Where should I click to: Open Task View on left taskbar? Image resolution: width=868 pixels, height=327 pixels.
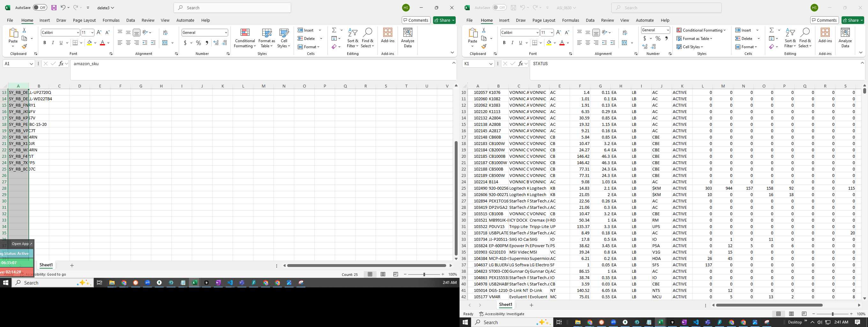(x=99, y=283)
